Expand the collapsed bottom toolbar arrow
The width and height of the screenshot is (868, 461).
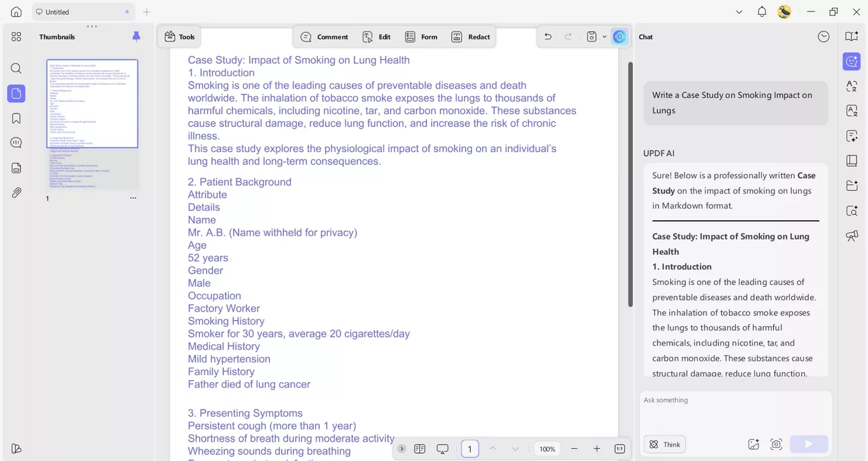click(402, 449)
